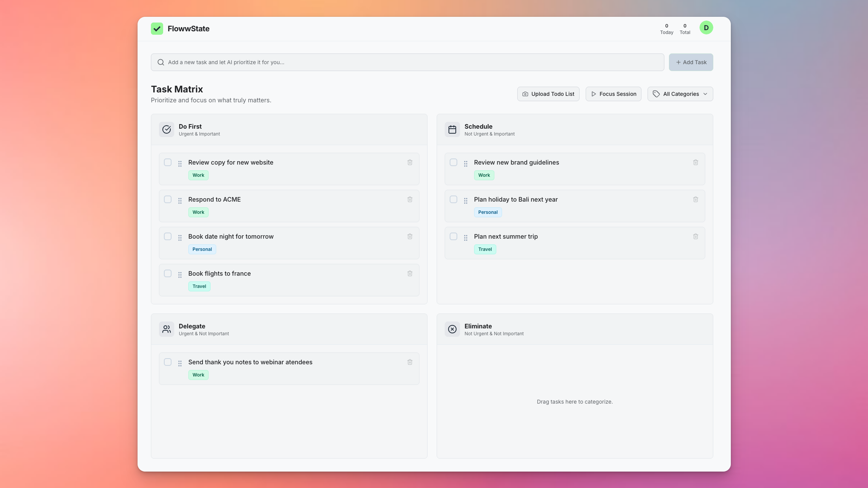Tick checkbox for 'Plan holiday to Bali'
The width and height of the screenshot is (868, 488).
453,199
